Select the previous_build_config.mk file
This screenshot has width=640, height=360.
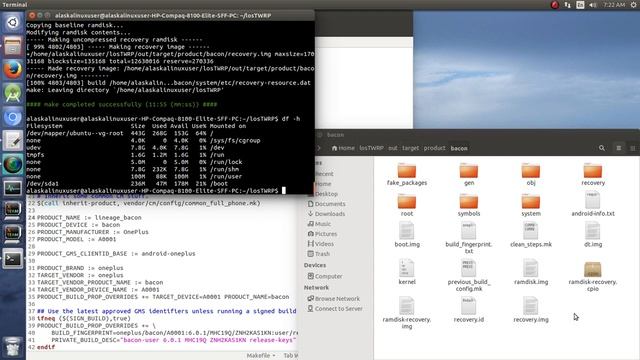pos(469,276)
